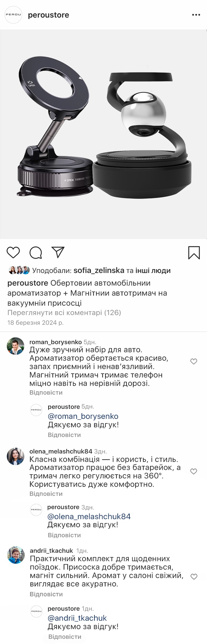Reply to olena_melashchuk84's comment
This screenshot has height=644, width=207.
pos(46,494)
